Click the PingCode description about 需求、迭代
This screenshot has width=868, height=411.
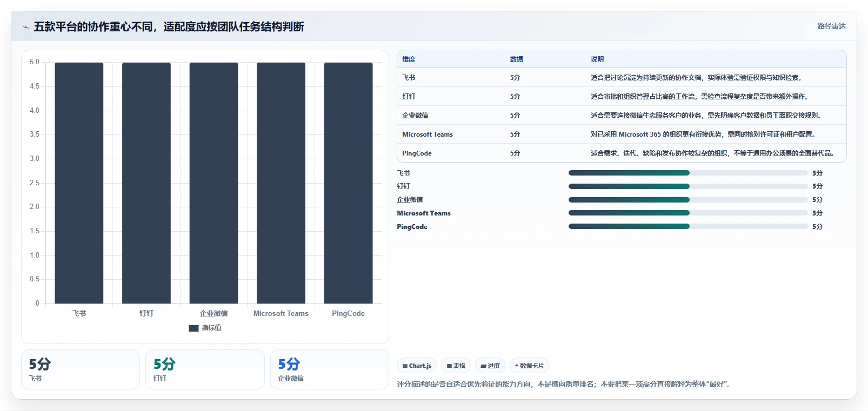713,153
